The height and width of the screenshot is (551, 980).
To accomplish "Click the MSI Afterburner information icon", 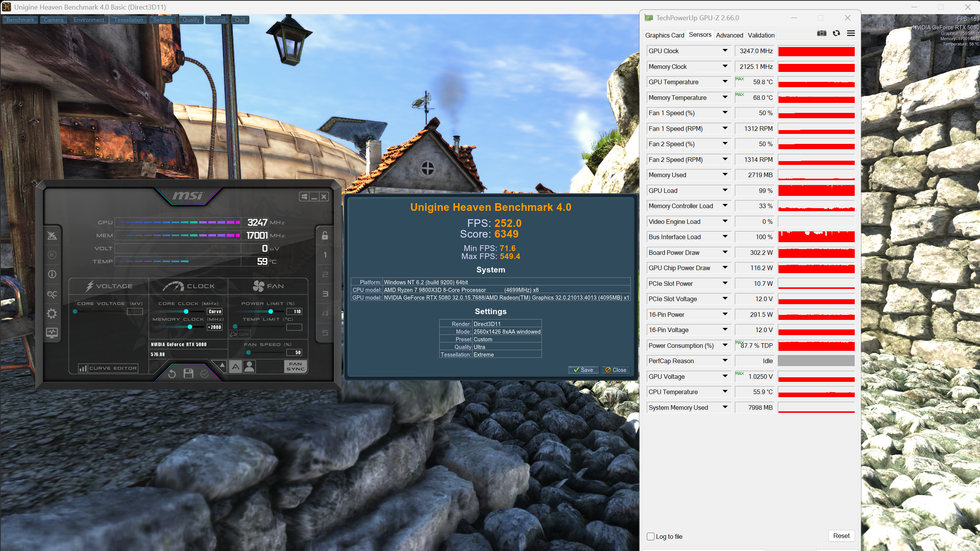I will [x=52, y=274].
